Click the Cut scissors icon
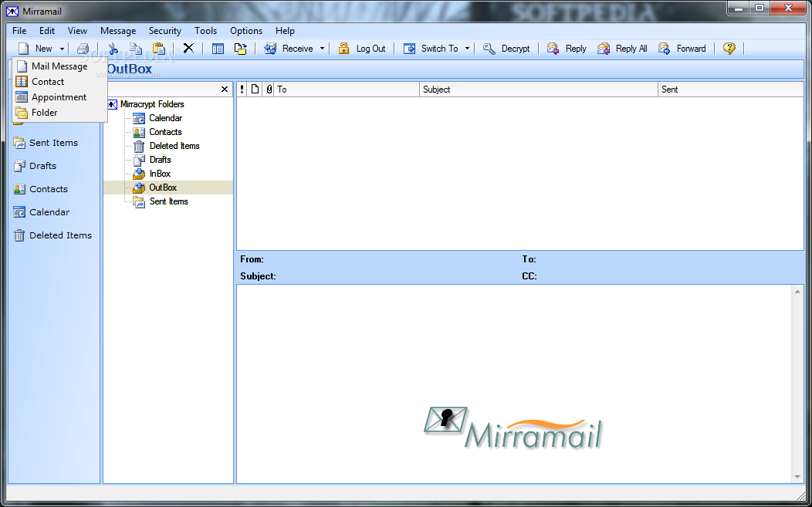Screen dimensions: 812x507 [x=113, y=49]
